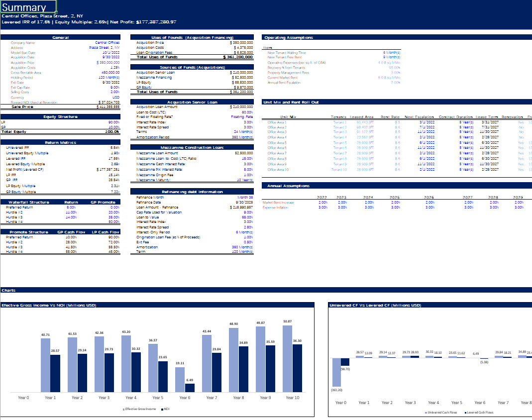Select the Currency USD value cell
532x420 pixels.
point(115,97)
